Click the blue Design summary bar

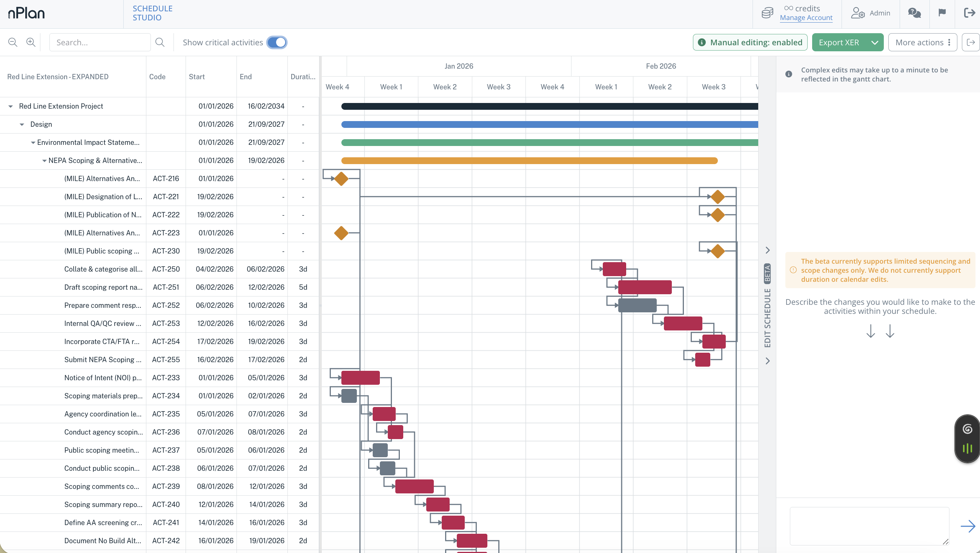point(550,124)
